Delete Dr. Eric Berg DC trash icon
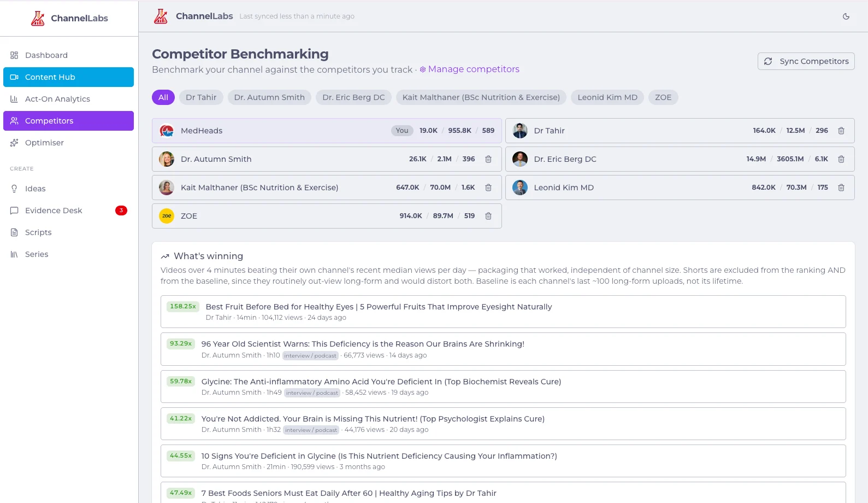Viewport: 868px width, 503px height. point(841,159)
